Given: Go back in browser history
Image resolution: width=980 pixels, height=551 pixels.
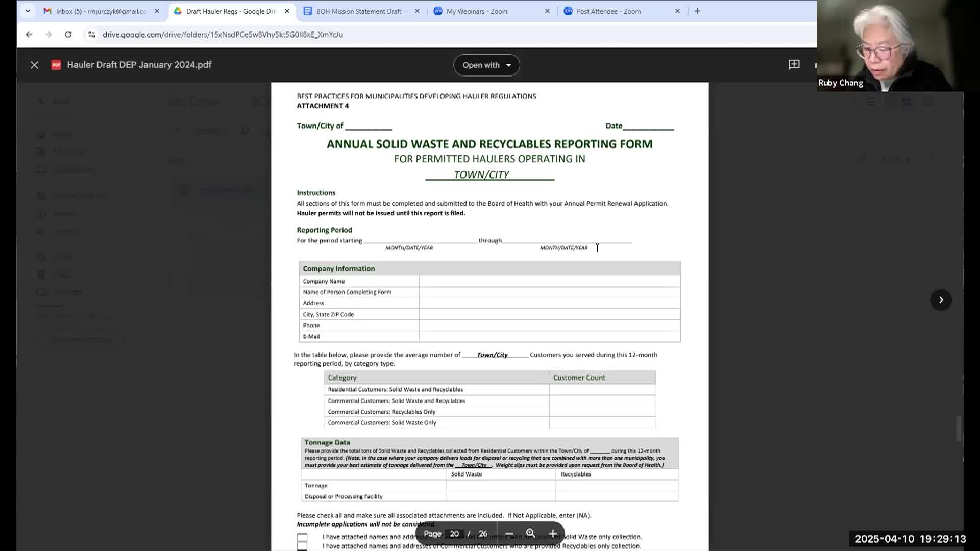Looking at the screenshot, I should point(29,35).
